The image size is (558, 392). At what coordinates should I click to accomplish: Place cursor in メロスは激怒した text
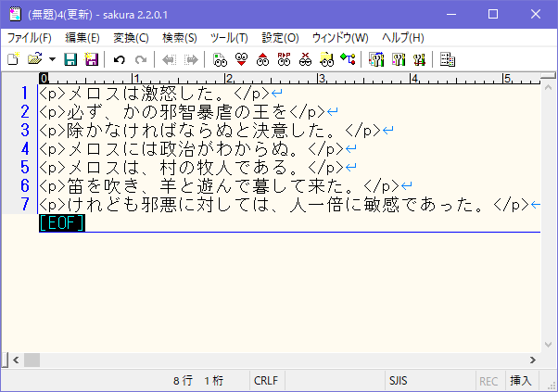(142, 94)
